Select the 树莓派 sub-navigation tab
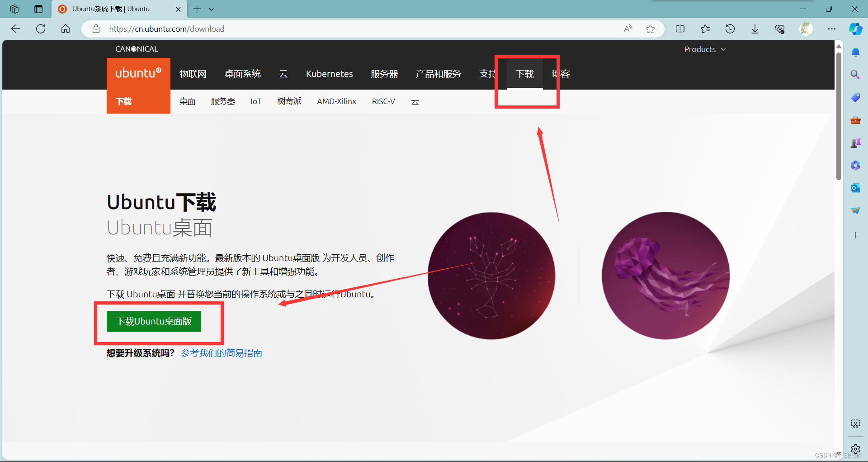Image resolution: width=868 pixels, height=462 pixels. 289,101
